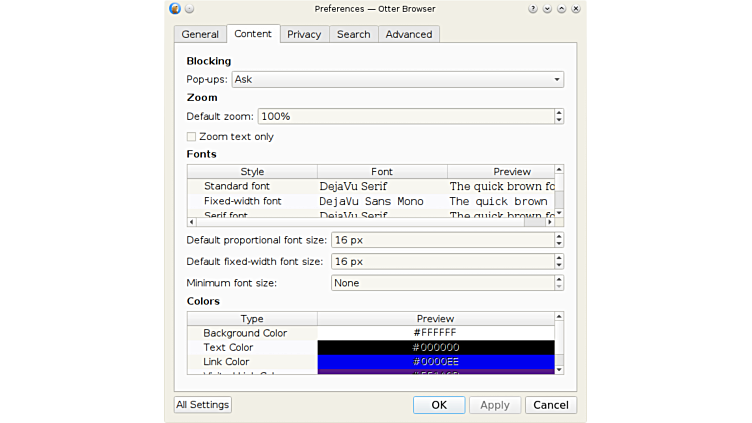Open the Pop-ups dropdown set to Ask
Viewport: 752px width, 423px height.
397,79
